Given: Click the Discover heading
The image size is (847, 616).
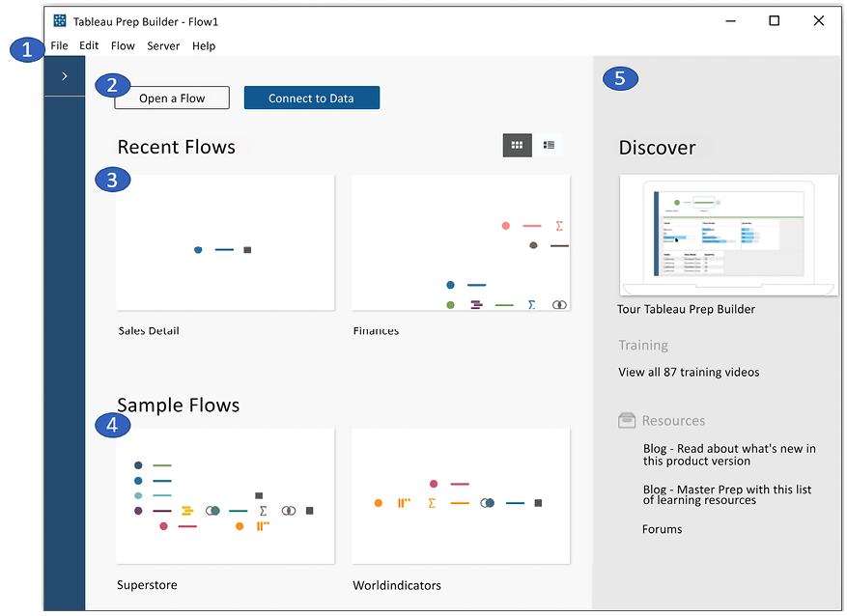Looking at the screenshot, I should coord(658,148).
